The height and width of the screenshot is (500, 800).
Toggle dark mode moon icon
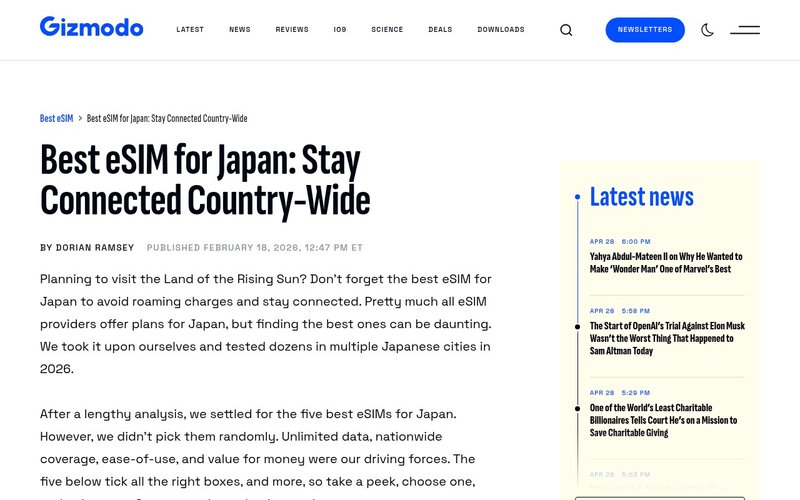tap(707, 30)
